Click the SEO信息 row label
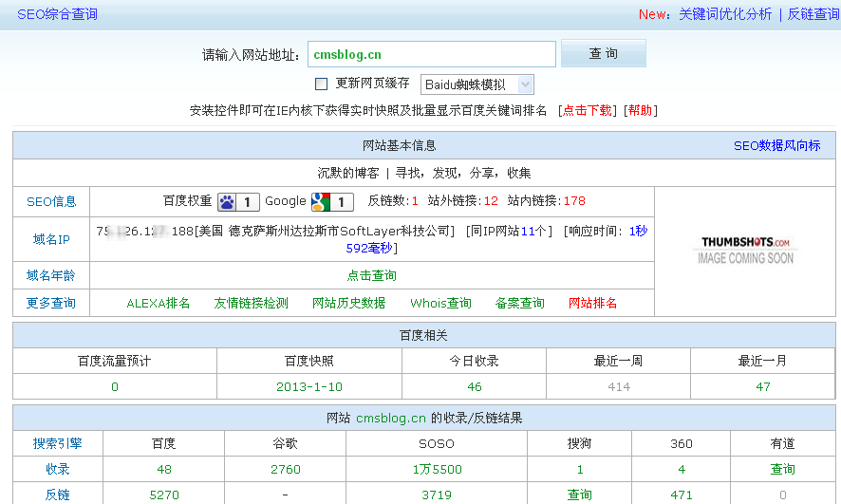841x504 pixels. 51,201
